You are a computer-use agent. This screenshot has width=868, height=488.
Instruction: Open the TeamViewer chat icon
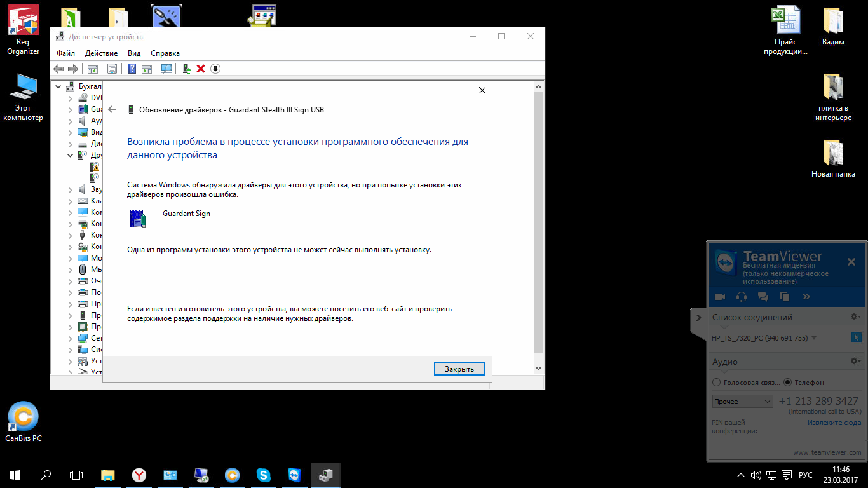[x=763, y=297]
